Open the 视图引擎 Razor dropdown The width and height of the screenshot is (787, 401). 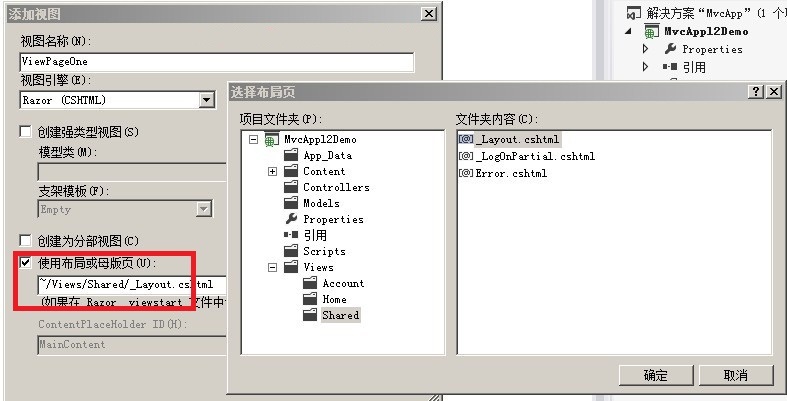(206, 100)
